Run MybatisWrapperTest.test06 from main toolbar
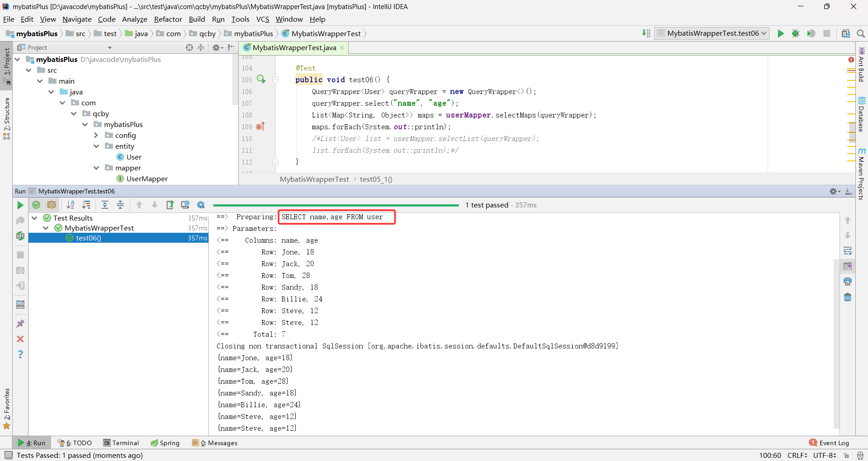Image resolution: width=868 pixels, height=461 pixels. [781, 33]
